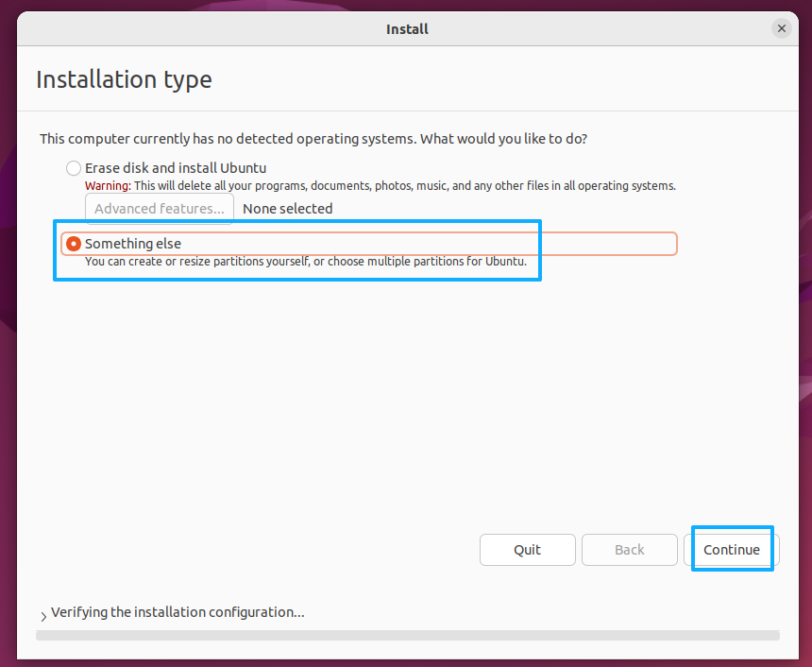The image size is (812, 667).
Task: Open the Advanced features dialog
Action: [160, 209]
